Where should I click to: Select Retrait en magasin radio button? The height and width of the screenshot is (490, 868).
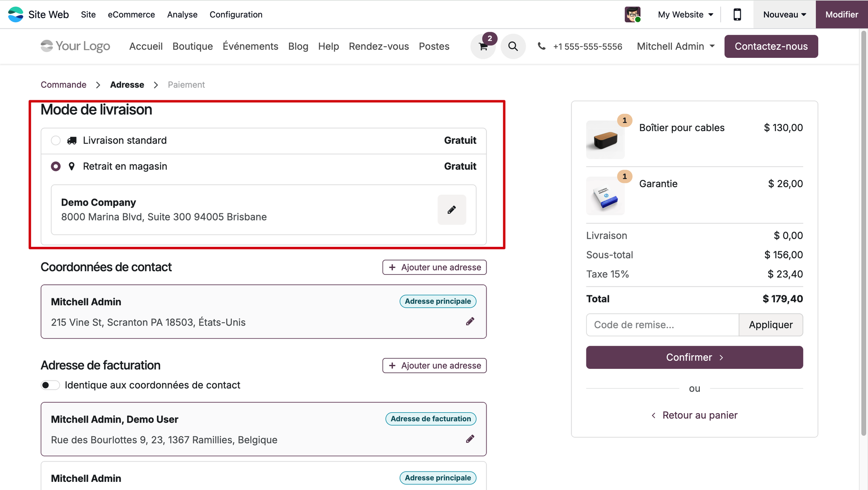[56, 166]
